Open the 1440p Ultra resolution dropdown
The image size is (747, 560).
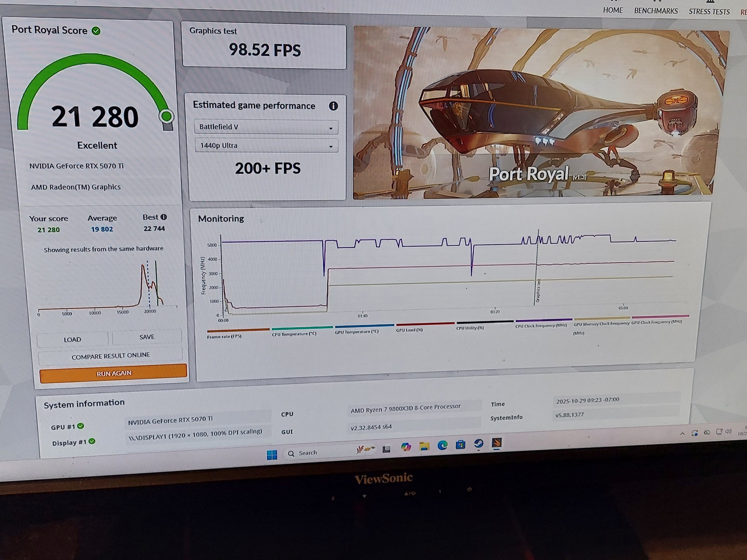(x=266, y=145)
